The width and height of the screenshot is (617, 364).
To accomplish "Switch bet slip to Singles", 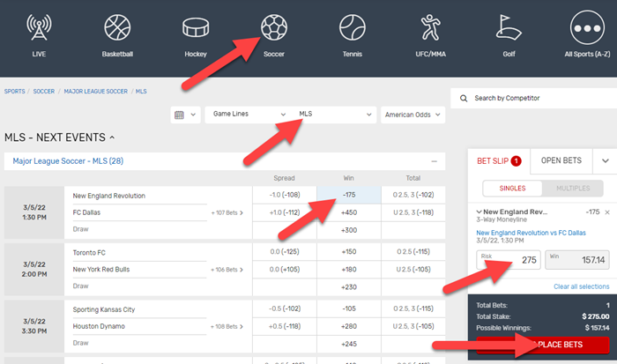I will click(x=510, y=188).
